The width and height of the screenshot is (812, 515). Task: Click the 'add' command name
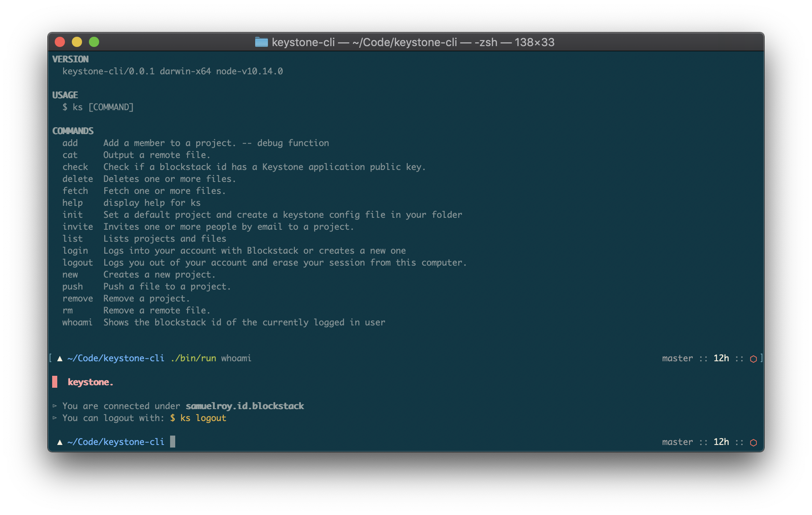tap(70, 143)
